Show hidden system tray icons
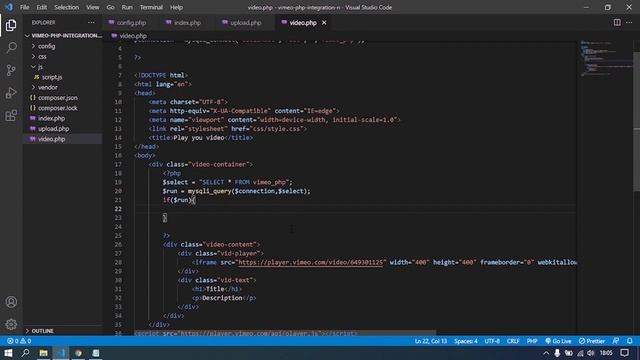This screenshot has width=640, height=360. (x=546, y=353)
